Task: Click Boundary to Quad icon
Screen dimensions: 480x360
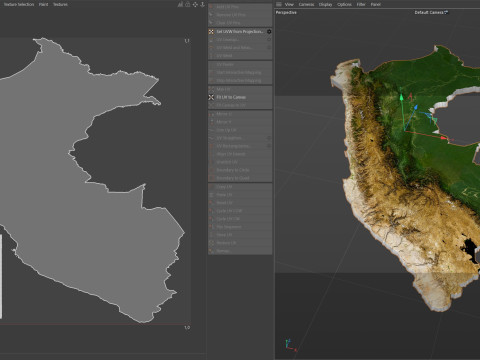Action: [211, 178]
